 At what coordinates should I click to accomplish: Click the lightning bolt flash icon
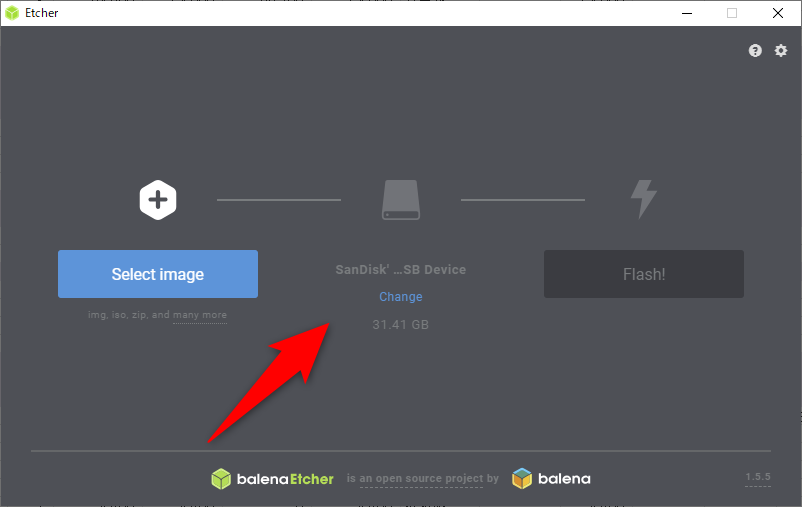point(643,199)
